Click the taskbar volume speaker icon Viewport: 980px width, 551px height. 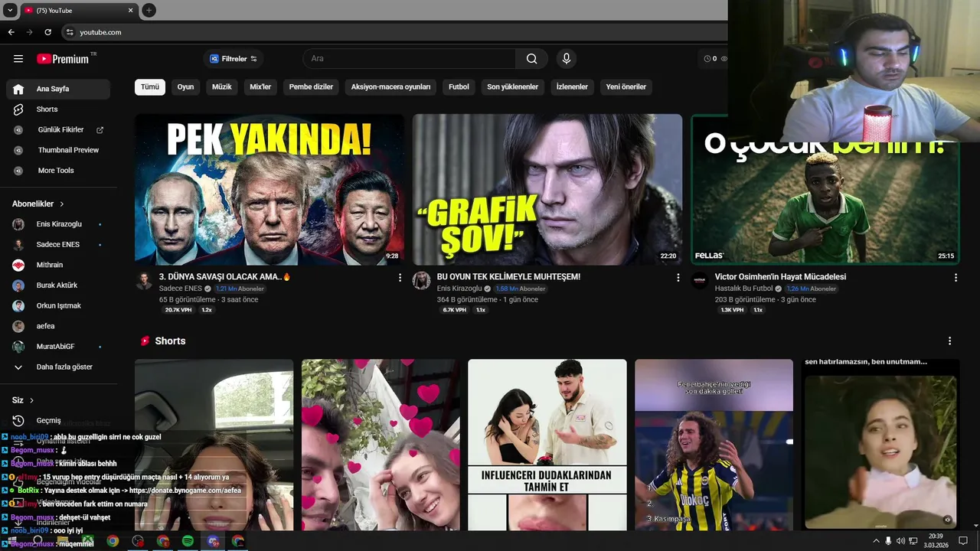(x=900, y=541)
